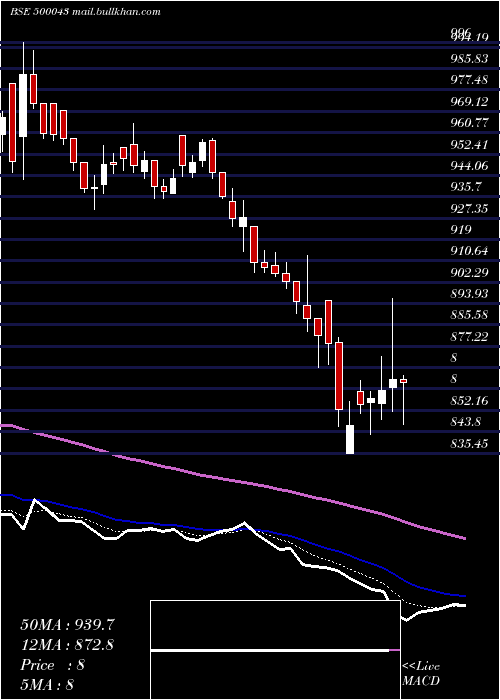Image resolution: width=500 pixels, height=700 pixels.
Task: Click the white MACD signal bar in the box
Action: coord(270,650)
